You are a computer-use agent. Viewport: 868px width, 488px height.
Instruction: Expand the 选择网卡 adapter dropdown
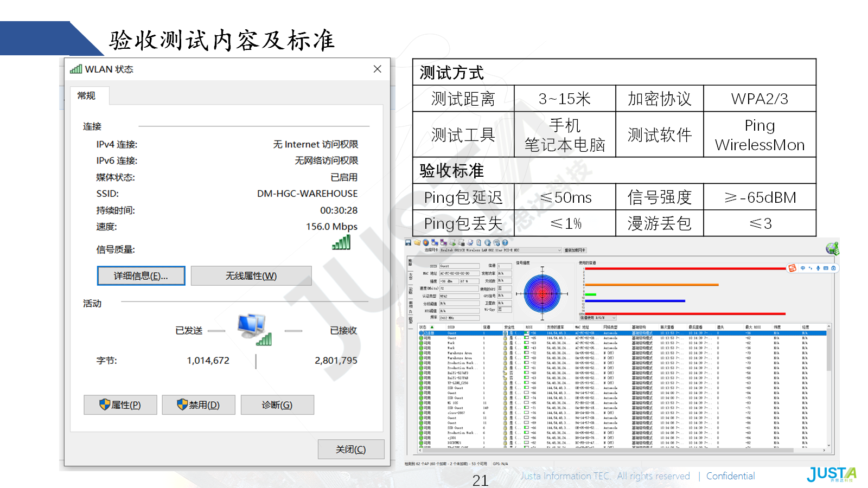559,251
